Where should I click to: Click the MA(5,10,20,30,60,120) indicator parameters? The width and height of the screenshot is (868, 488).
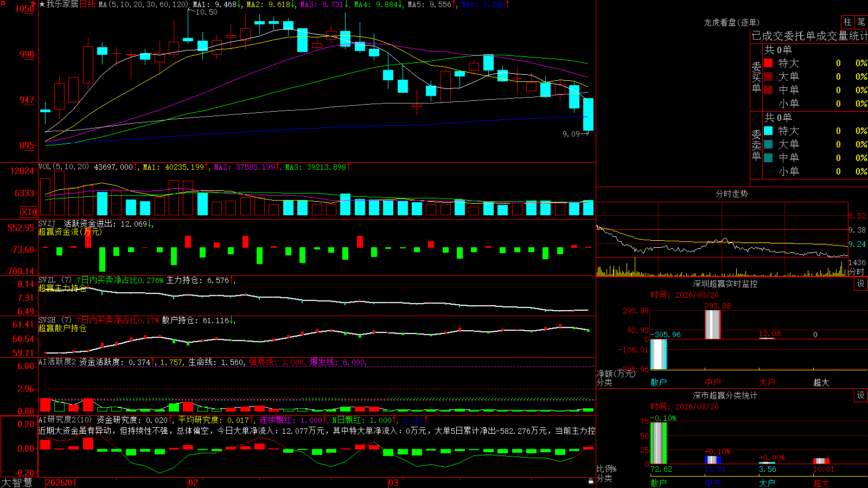coord(143,4)
